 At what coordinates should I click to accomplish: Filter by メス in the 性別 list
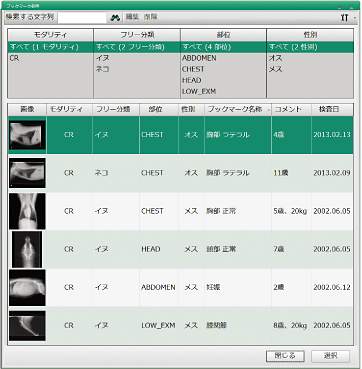[310, 69]
